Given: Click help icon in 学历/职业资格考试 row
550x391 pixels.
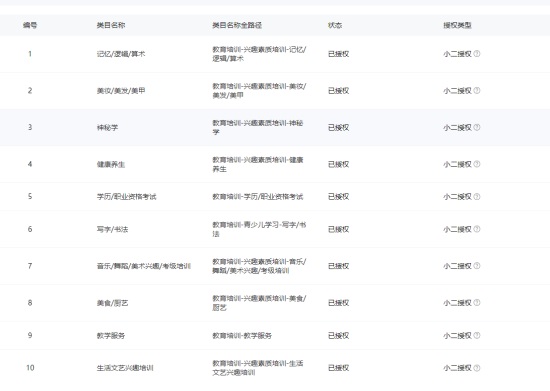Looking at the screenshot, I should [477, 197].
